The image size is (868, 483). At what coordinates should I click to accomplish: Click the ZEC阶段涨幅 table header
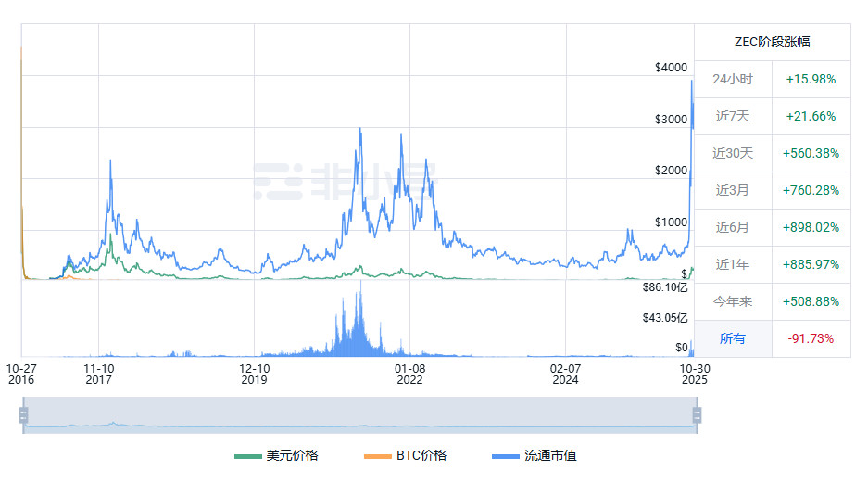tap(772, 43)
